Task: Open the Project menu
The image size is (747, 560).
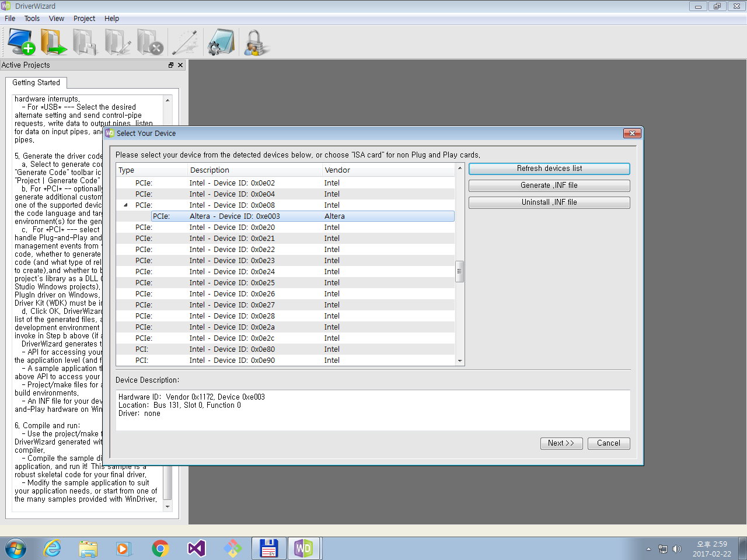Action: click(84, 18)
